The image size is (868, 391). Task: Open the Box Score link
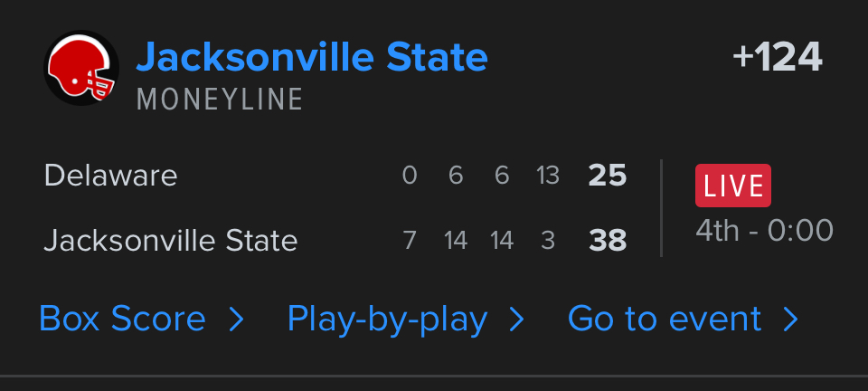tap(123, 319)
